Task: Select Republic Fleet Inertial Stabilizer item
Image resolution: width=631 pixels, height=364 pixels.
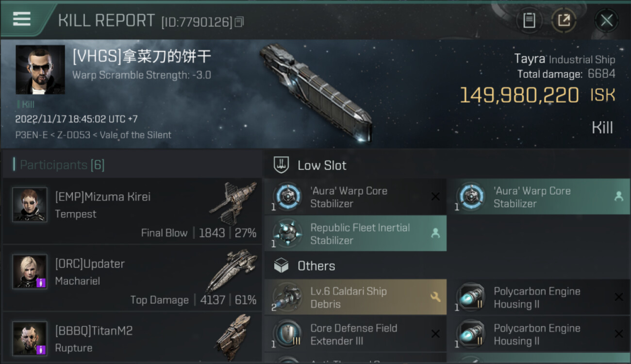Action: 355,234
